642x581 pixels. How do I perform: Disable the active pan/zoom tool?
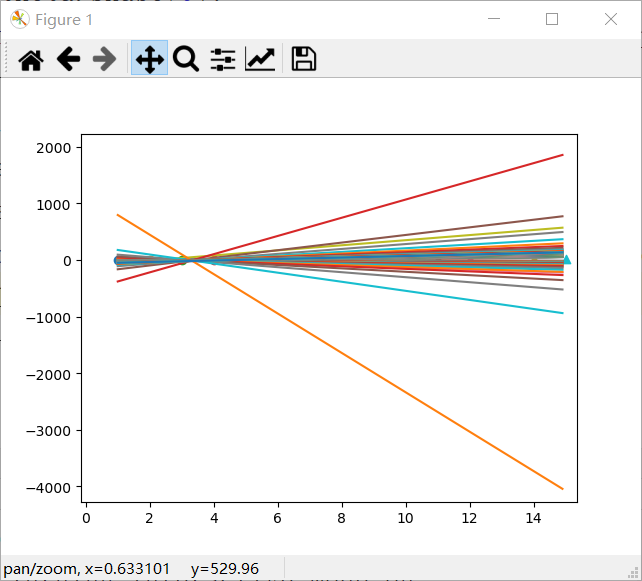[x=149, y=60]
